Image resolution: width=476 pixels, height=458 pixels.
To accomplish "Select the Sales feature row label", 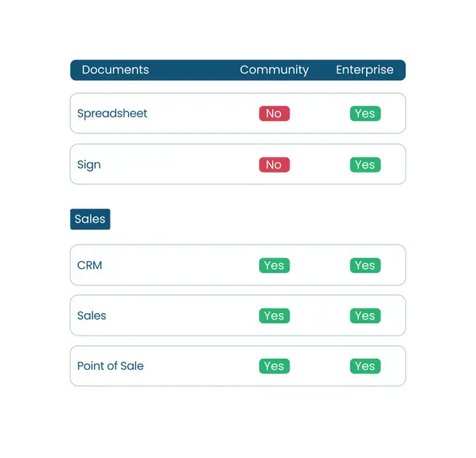I will (92, 315).
